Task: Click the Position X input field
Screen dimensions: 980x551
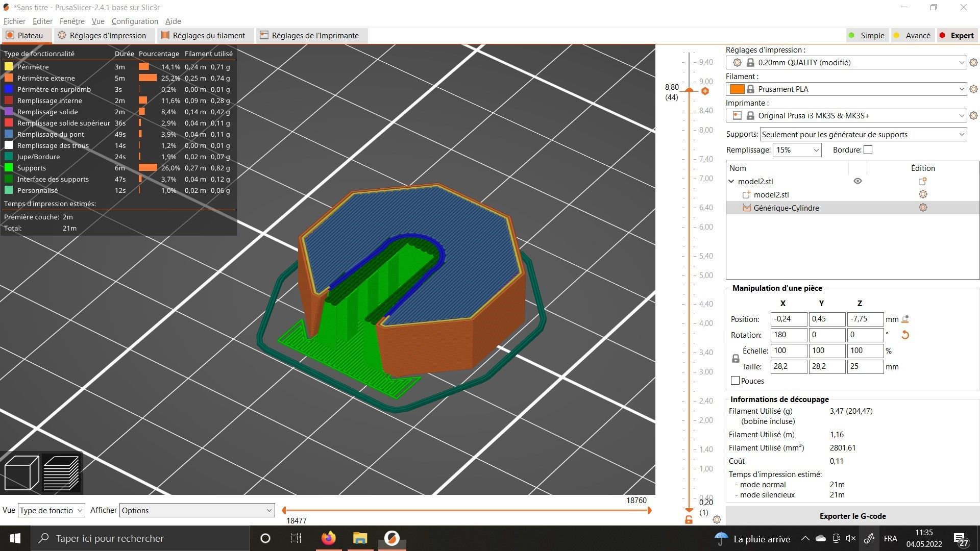Action: coord(789,319)
